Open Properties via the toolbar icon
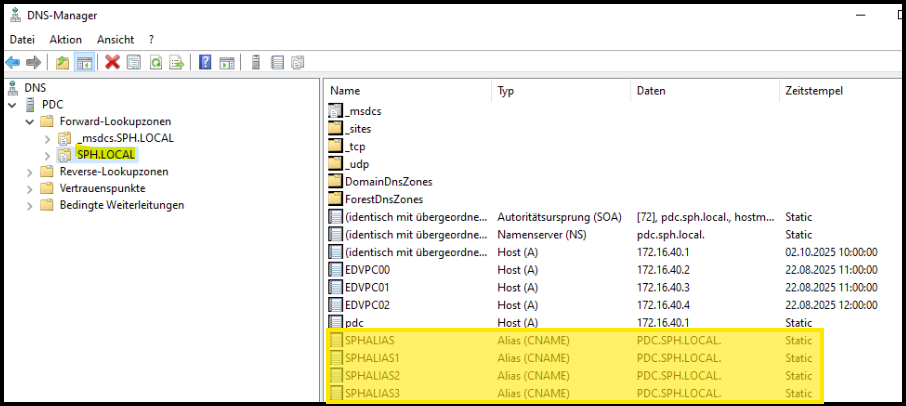 coord(134,63)
